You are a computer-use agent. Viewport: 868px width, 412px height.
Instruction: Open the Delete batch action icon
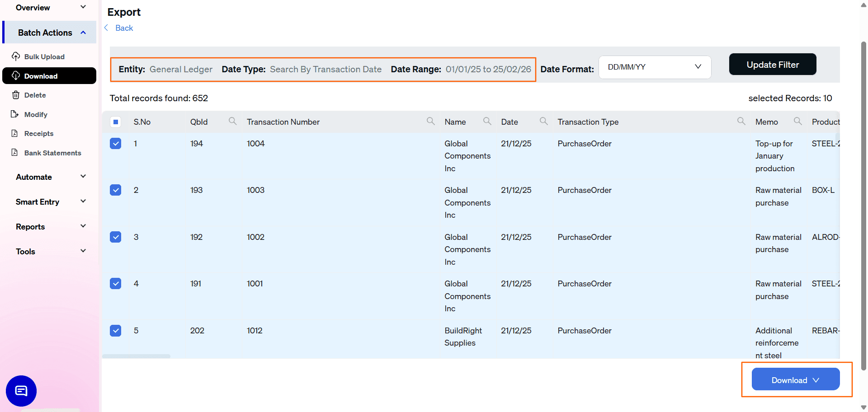16,95
